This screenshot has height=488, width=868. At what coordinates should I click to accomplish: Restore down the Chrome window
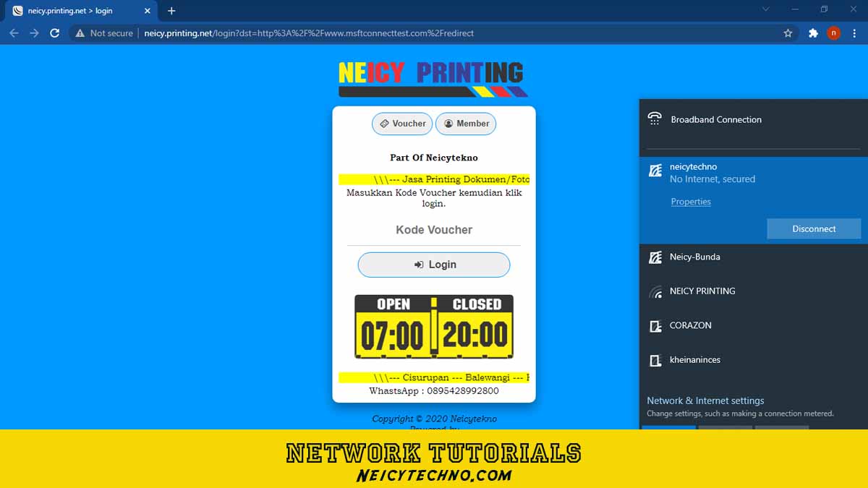(x=824, y=9)
